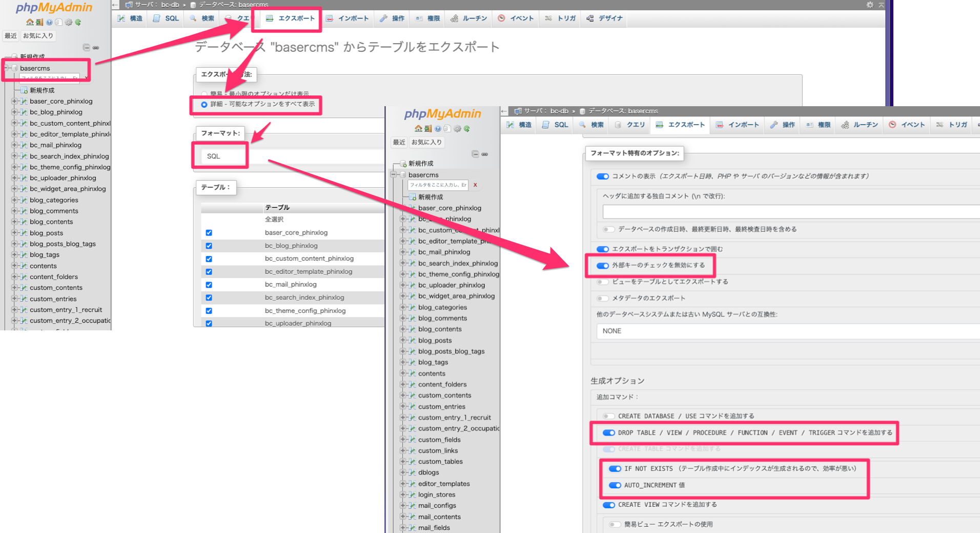Click the table icon beside blog_tags in the left sidebar
Image resolution: width=980 pixels, height=533 pixels.
(24, 254)
